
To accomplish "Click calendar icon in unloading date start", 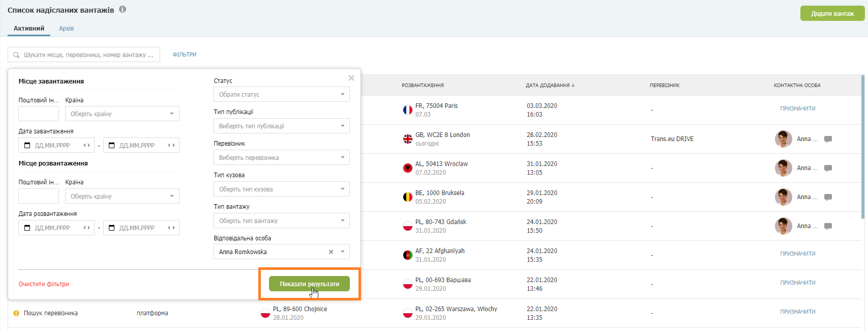I will tap(27, 228).
